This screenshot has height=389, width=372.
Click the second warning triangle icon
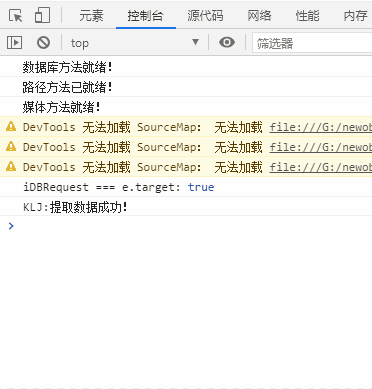(x=11, y=146)
